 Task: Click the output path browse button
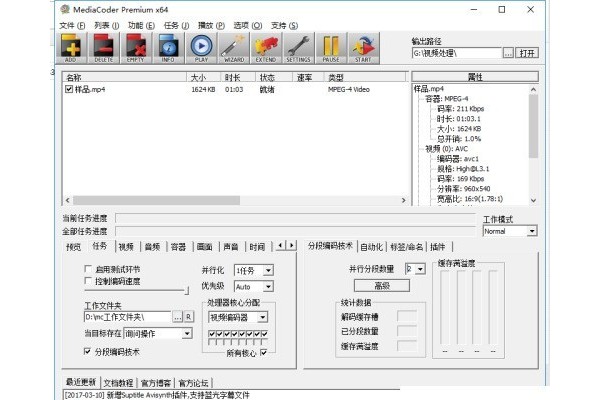coord(508,53)
